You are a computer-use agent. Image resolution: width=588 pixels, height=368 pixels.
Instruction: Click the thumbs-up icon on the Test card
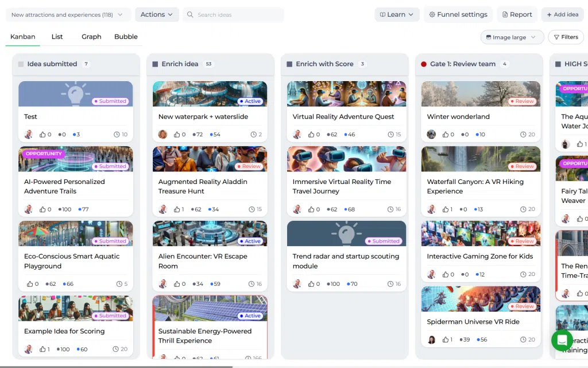pyautogui.click(x=42, y=135)
